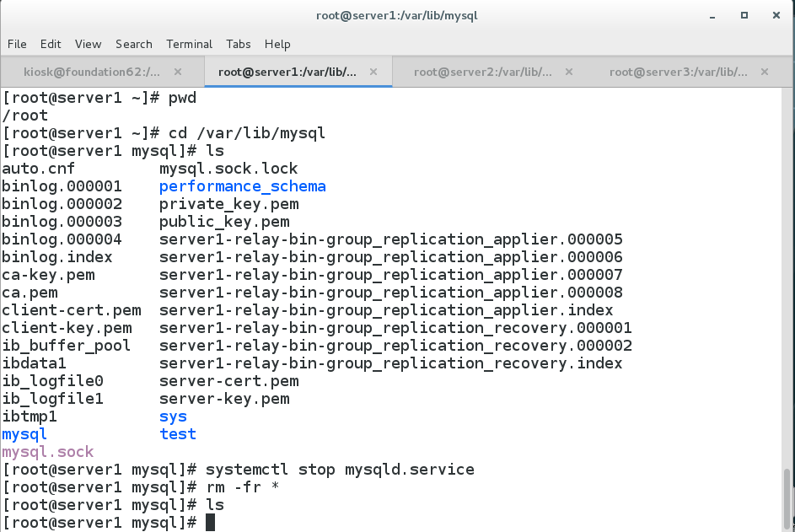Viewport: 795px width, 532px height.
Task: Click the ibtmp1 file name
Action: [30, 416]
